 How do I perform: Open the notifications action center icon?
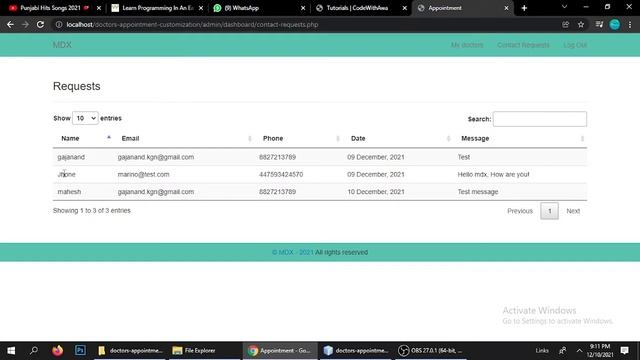coord(624,351)
